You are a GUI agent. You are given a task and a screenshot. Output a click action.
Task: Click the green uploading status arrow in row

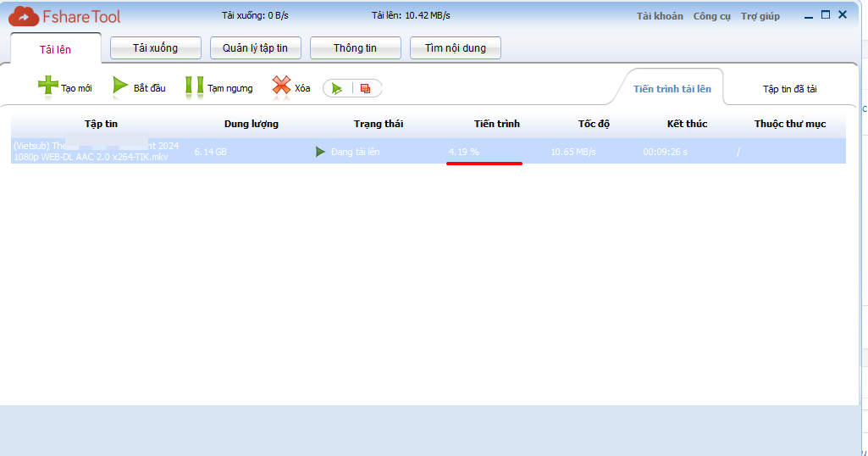(x=320, y=152)
